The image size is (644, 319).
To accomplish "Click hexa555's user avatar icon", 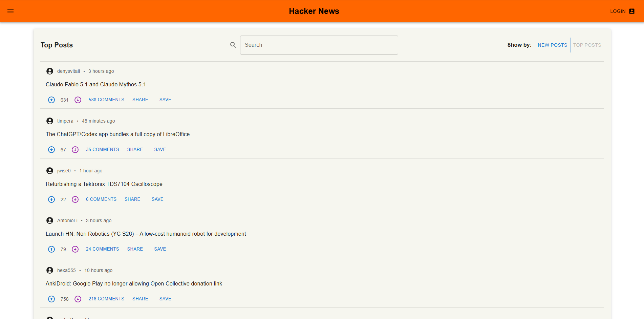I will (50, 270).
